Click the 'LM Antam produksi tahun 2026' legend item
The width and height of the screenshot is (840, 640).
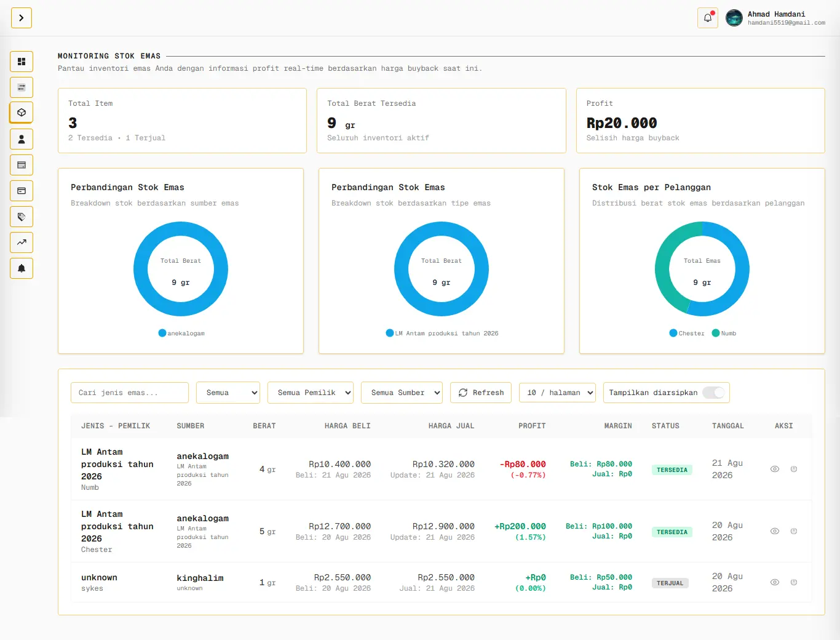[442, 333]
